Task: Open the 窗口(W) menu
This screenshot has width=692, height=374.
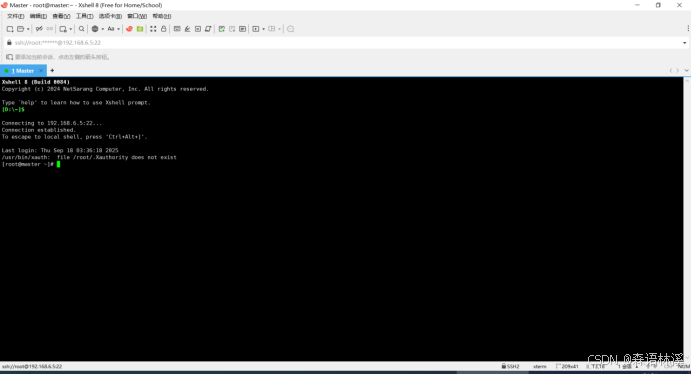Action: point(137,16)
